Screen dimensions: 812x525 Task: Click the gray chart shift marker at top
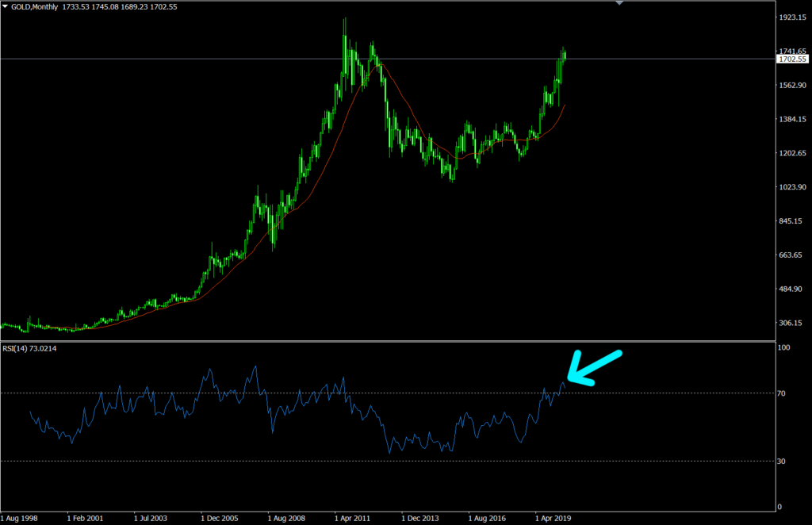coord(619,3)
